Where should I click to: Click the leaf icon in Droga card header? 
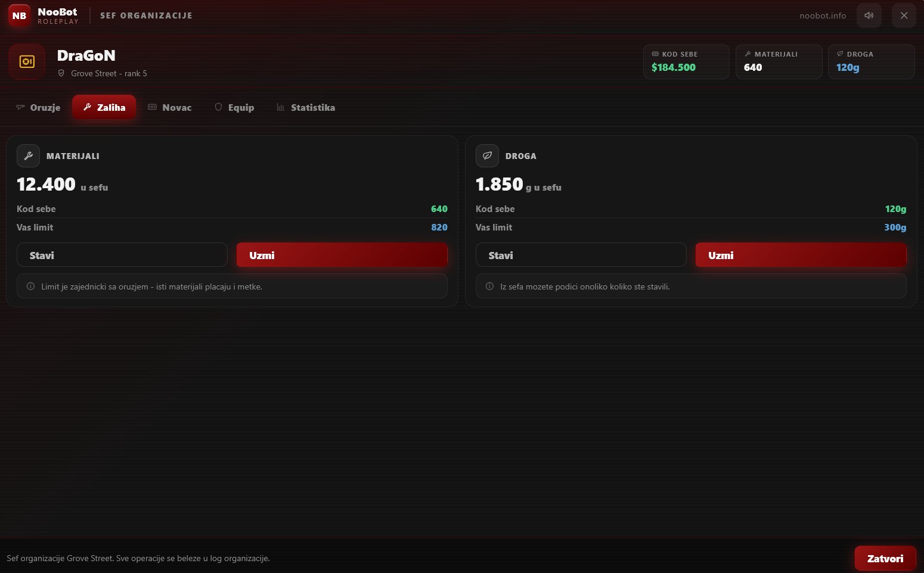point(487,156)
